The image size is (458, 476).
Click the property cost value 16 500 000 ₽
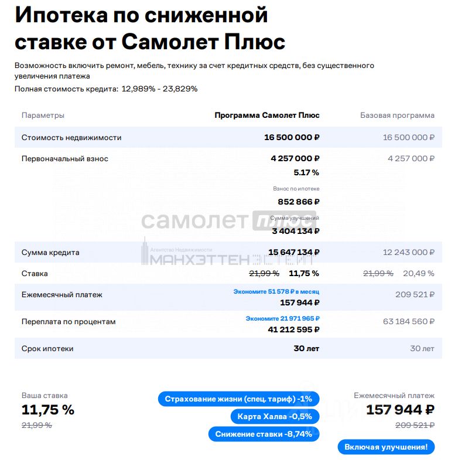[292, 137]
